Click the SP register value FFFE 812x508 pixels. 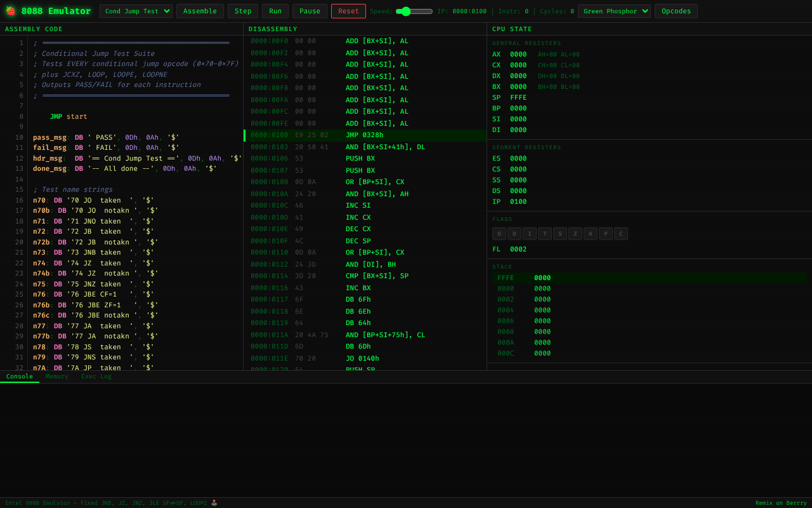[518, 97]
